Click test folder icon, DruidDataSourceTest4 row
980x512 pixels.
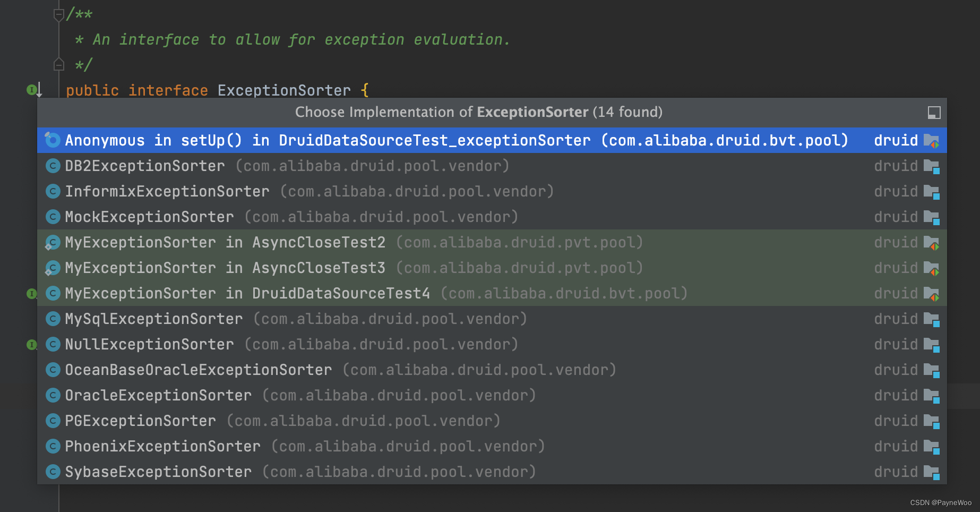click(932, 294)
